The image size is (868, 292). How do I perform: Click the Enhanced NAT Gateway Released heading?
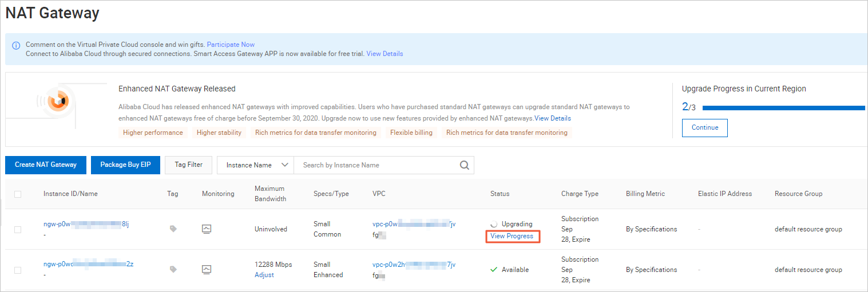coord(177,89)
